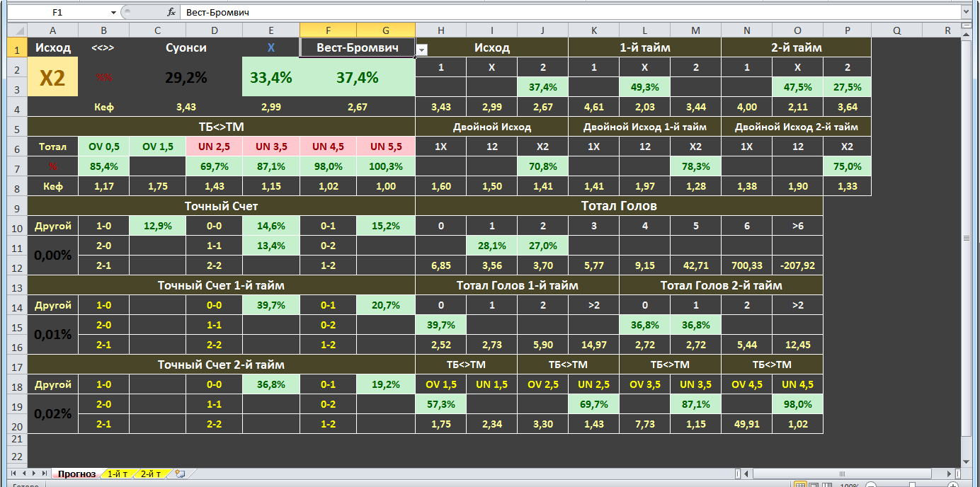Screen dimensions: 980x487
Task: Switch to the Прогноз sheet tab
Action: 76,474
